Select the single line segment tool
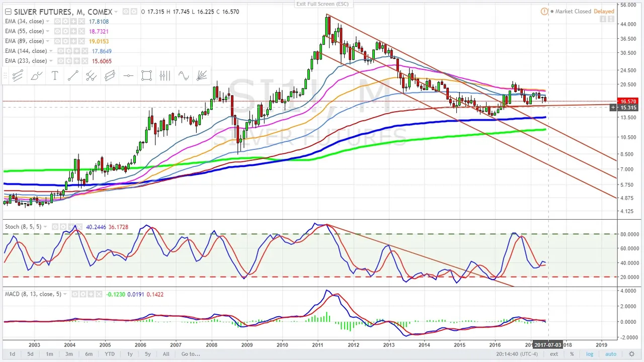 72,76
